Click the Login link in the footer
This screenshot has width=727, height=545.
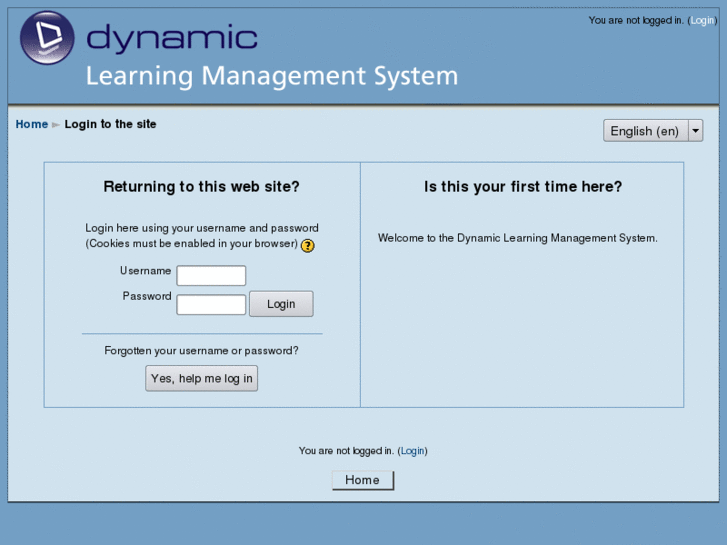coord(412,451)
